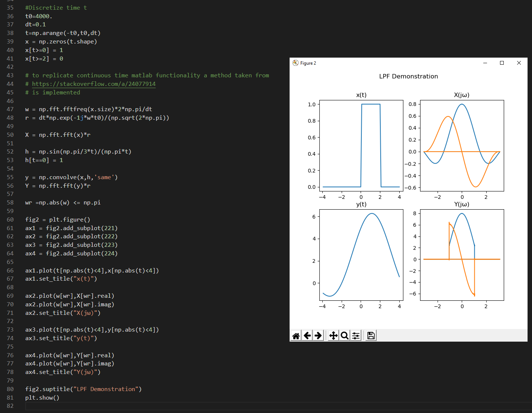This screenshot has height=413, width=532.
Task: Activate the Zoom to rectangle tool
Action: pos(345,336)
